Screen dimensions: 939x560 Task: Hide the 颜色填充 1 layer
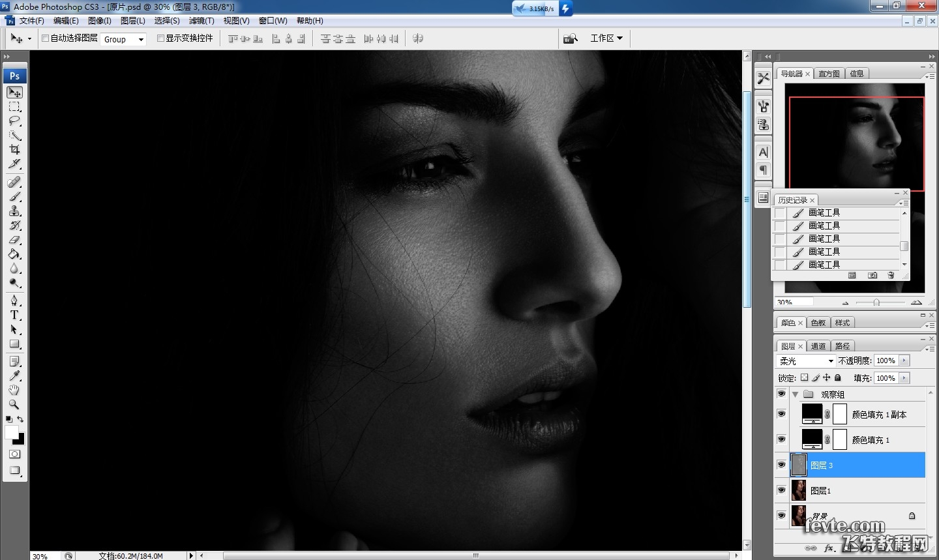(x=781, y=439)
